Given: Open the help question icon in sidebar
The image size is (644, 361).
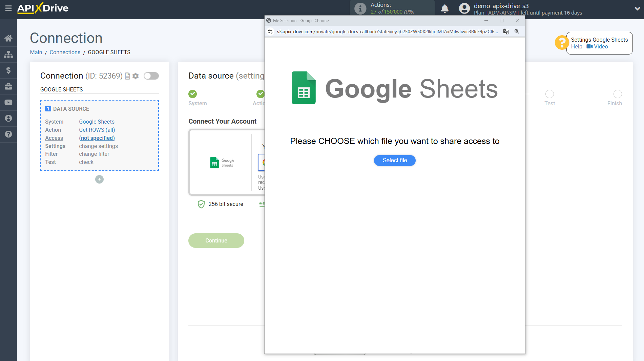Looking at the screenshot, I should point(8,134).
